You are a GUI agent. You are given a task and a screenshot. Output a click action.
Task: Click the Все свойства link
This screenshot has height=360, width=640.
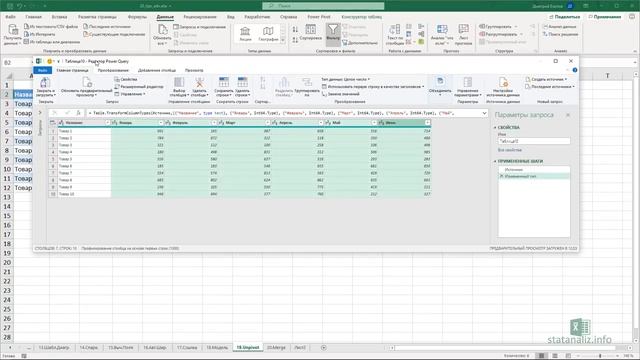coord(509,150)
